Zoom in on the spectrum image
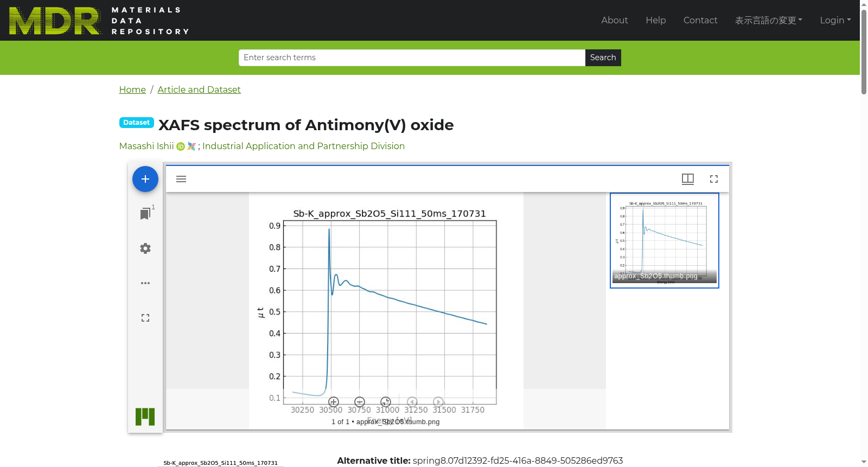868x467 pixels. coord(334,402)
